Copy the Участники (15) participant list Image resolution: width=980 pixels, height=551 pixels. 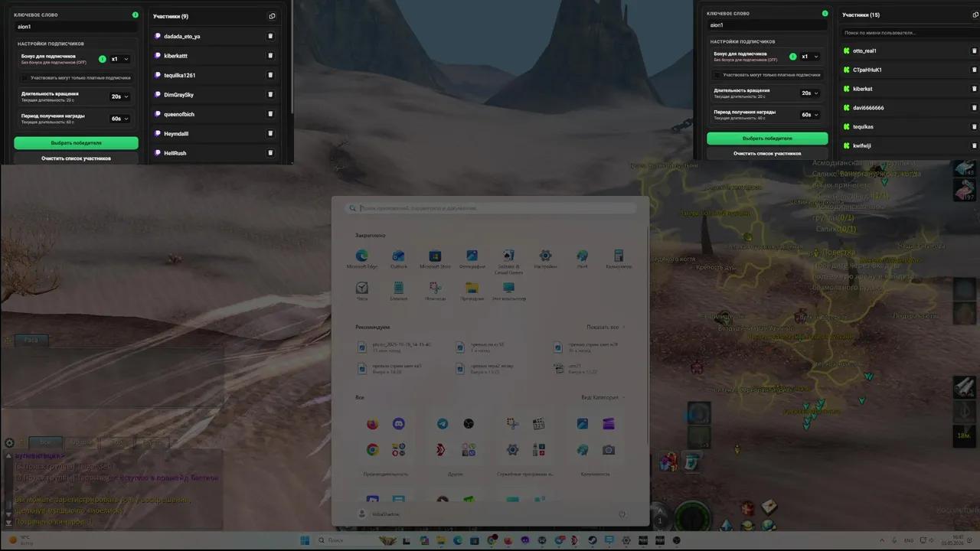point(974,15)
